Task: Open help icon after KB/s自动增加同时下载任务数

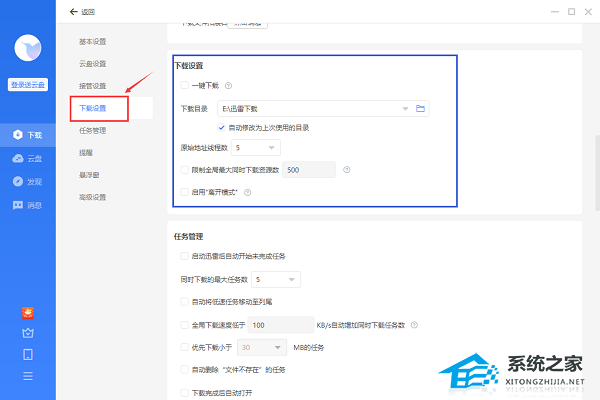Action: 414,325
